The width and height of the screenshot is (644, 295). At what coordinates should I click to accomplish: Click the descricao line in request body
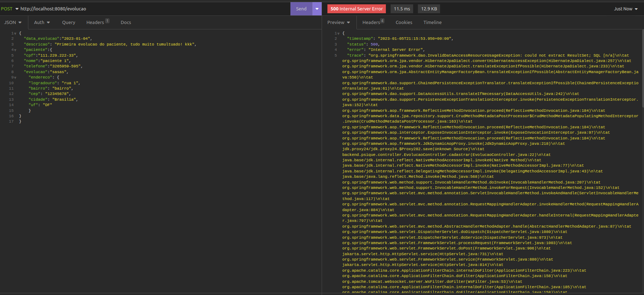pos(110,44)
